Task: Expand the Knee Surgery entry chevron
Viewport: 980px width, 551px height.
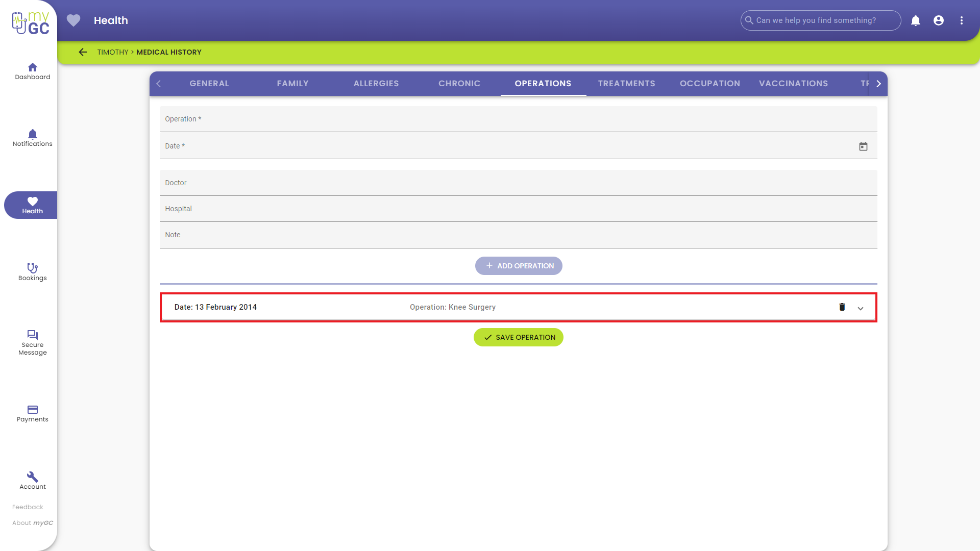Action: click(861, 308)
